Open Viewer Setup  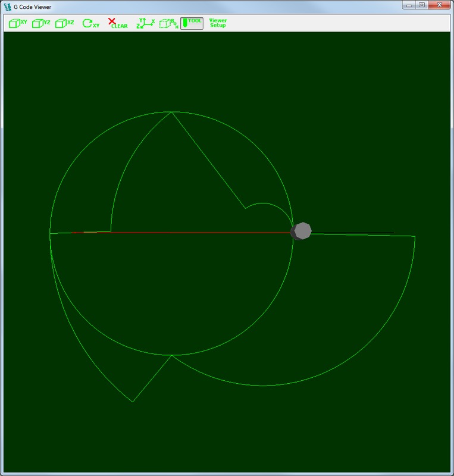(218, 23)
